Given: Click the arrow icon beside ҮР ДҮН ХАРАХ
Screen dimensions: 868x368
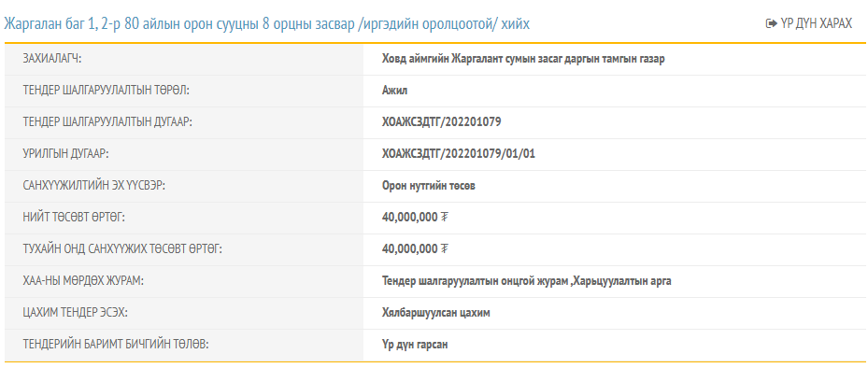Looking at the screenshot, I should 771,23.
